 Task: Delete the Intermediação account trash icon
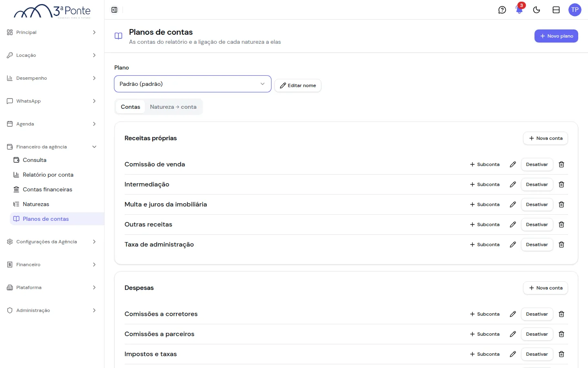[x=561, y=184]
